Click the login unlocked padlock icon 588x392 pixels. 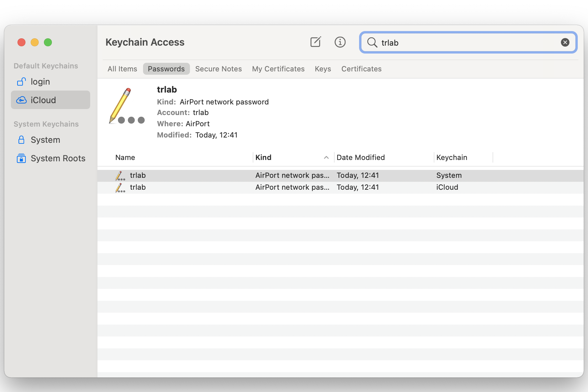coord(21,81)
